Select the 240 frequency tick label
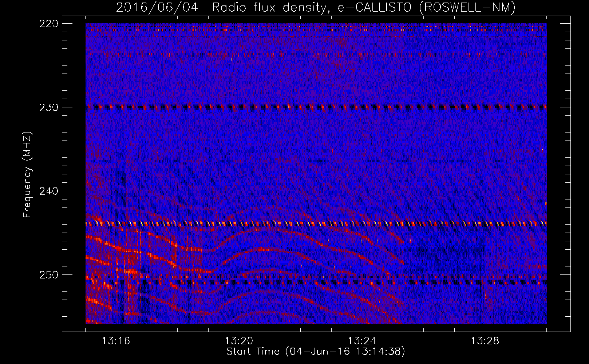589x364 pixels. click(x=49, y=191)
